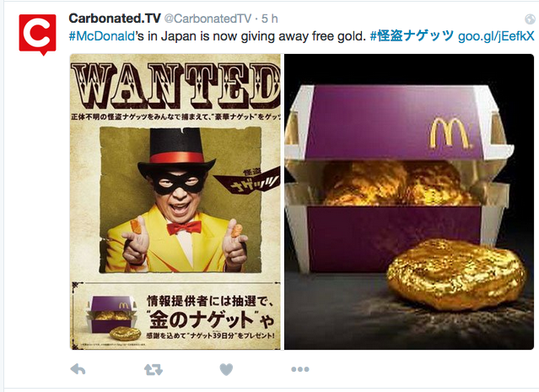
Task: Click the golden McDonald's arches logo on box
Action: 449,133
